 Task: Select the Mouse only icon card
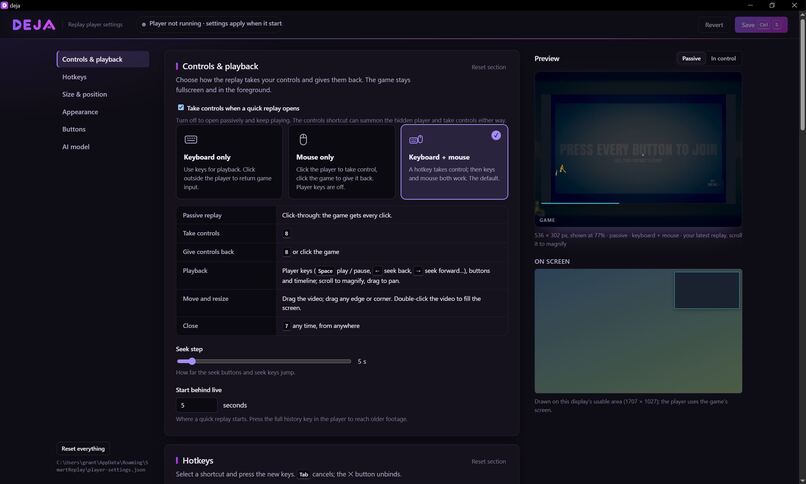342,162
